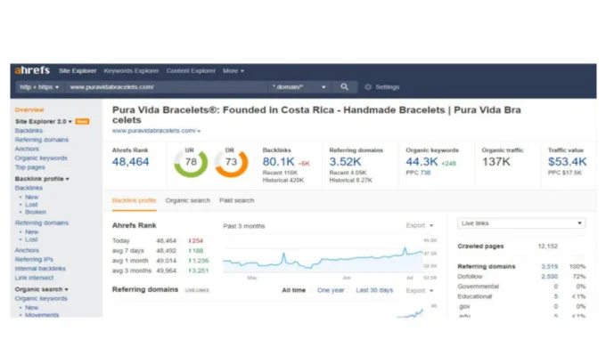Open Anchors under Site Explorer 2.0
Image resolution: width=606 pixels, height=364 pixels.
click(27, 149)
